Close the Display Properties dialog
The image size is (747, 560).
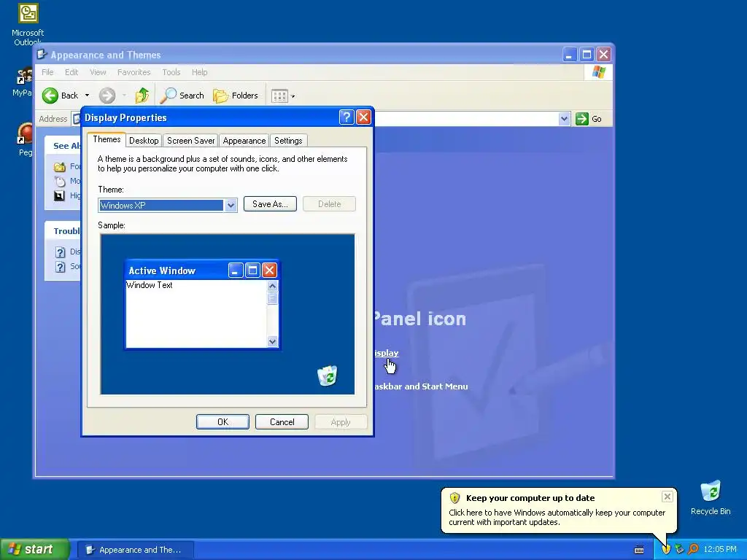coord(363,117)
